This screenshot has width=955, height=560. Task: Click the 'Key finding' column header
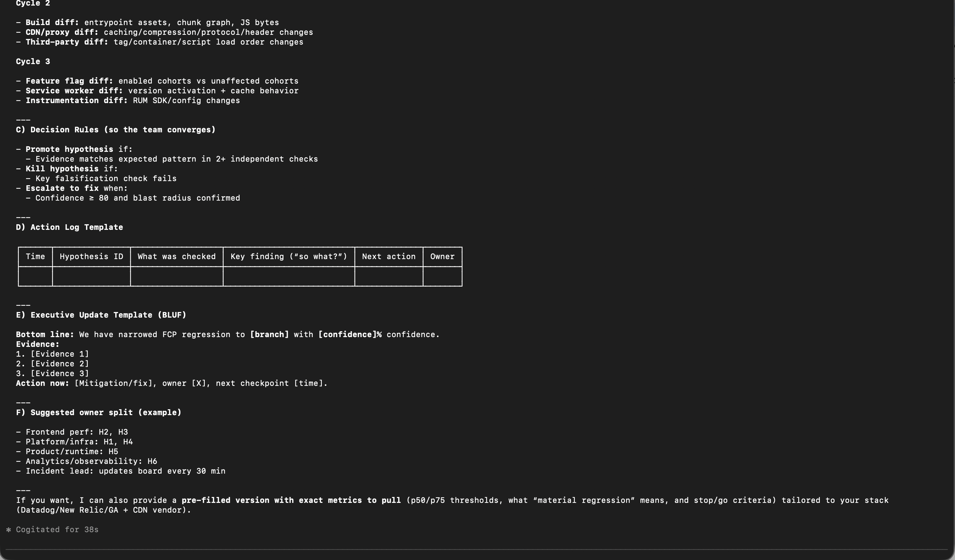(289, 257)
